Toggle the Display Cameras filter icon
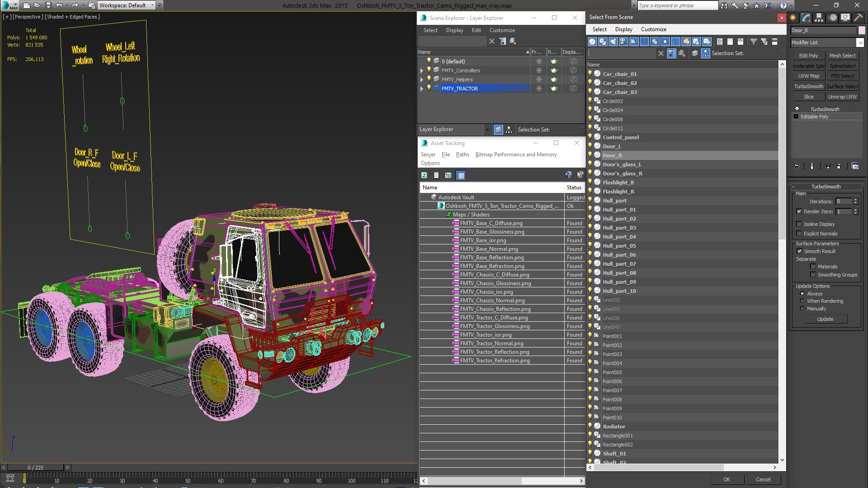This screenshot has width=868, height=488. [623, 42]
